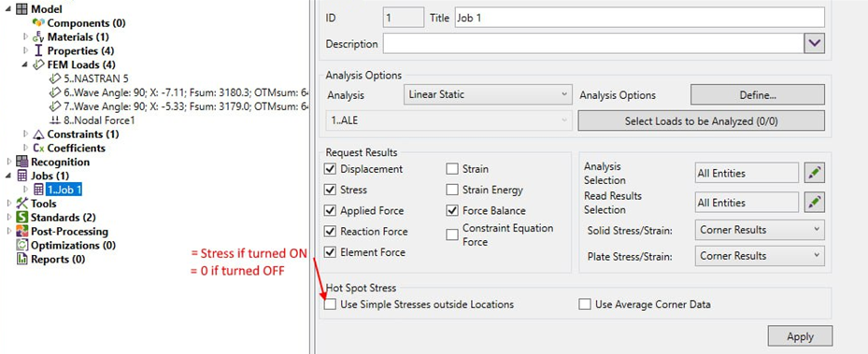The width and height of the screenshot is (868, 354).
Task: Open Plate Stress/Strain Corner Results dropdown
Action: [x=760, y=256]
